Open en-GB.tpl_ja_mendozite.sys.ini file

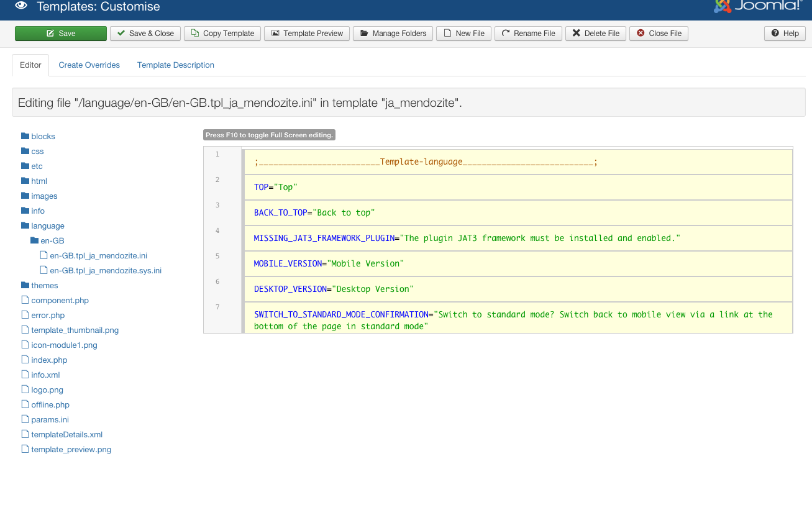click(105, 271)
